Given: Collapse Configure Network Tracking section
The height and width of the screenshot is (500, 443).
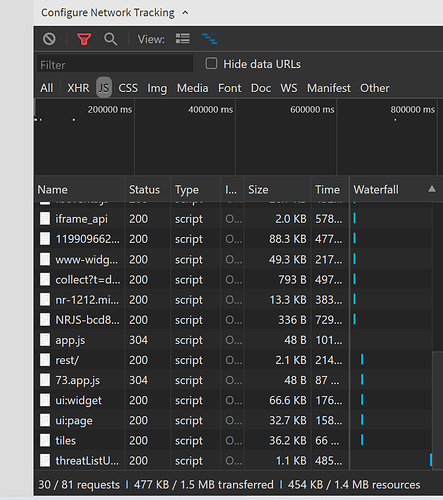Looking at the screenshot, I should pos(185,13).
